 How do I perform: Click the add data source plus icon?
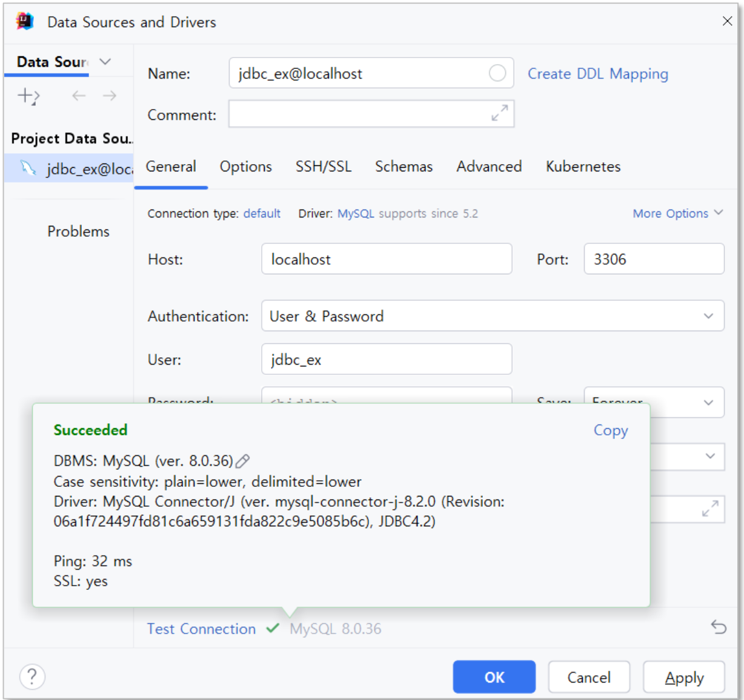[x=28, y=96]
